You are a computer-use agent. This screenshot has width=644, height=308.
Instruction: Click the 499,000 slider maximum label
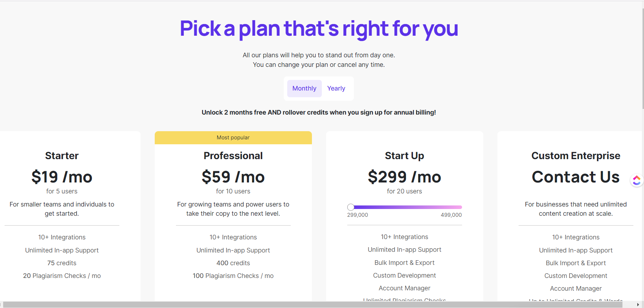pyautogui.click(x=451, y=215)
